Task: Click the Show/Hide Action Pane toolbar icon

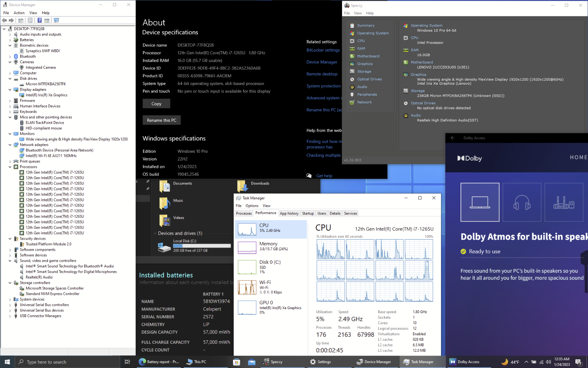Action: pos(47,21)
